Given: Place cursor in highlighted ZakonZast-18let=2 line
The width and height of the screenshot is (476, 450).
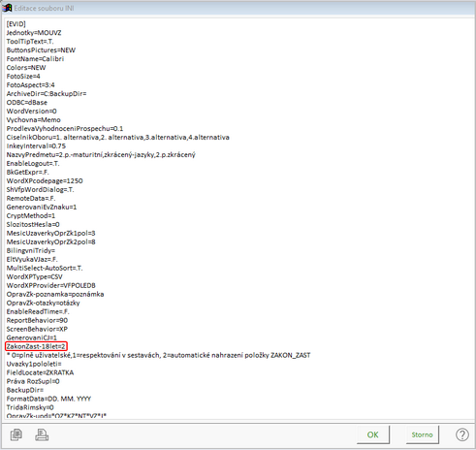Looking at the screenshot, I should coord(36,346).
